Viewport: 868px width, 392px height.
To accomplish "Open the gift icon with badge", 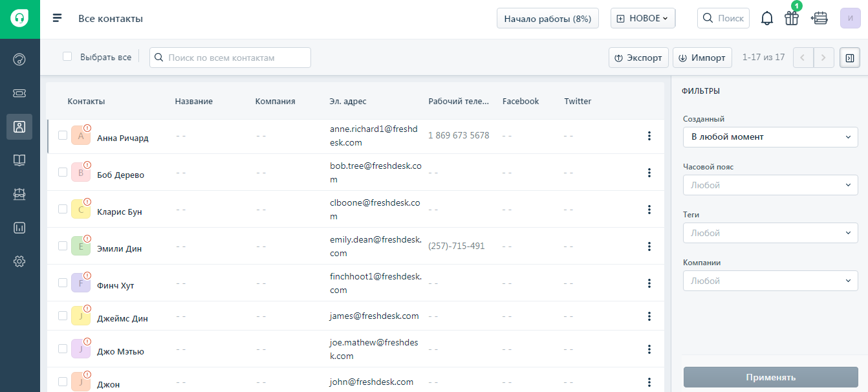I will (792, 18).
